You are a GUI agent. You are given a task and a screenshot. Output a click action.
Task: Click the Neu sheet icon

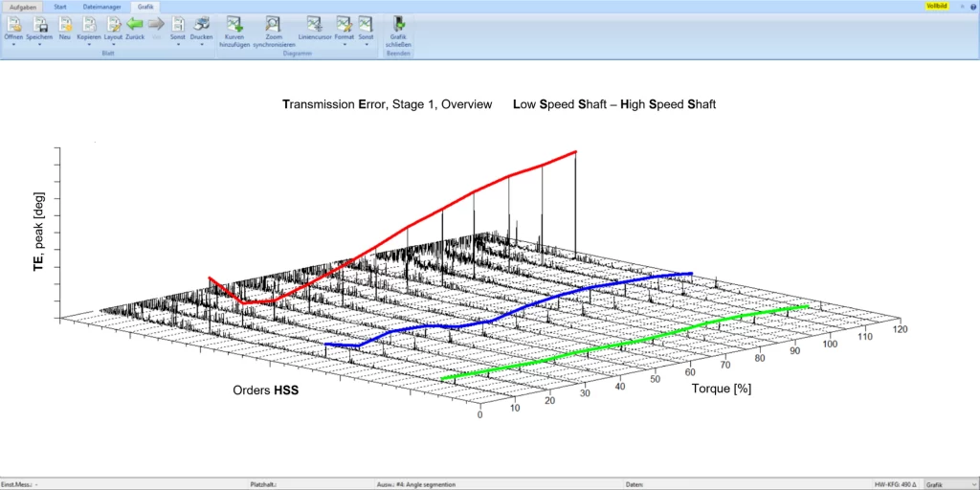click(64, 24)
